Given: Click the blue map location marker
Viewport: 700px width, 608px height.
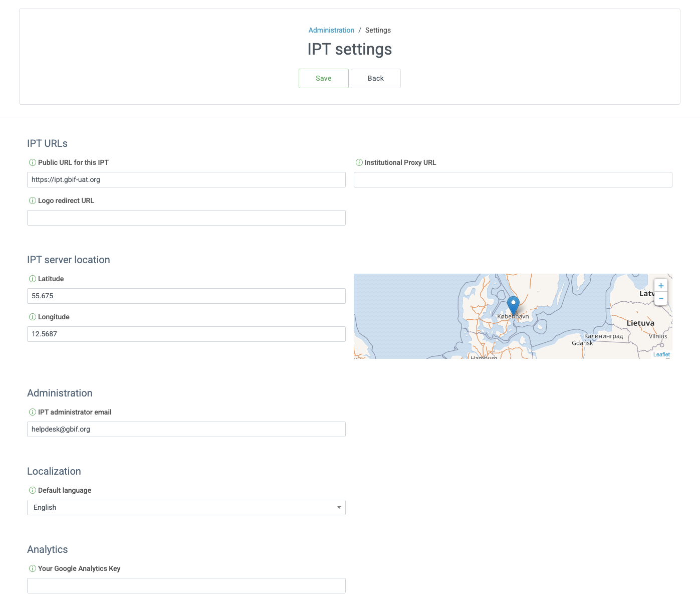Looking at the screenshot, I should click(x=513, y=305).
